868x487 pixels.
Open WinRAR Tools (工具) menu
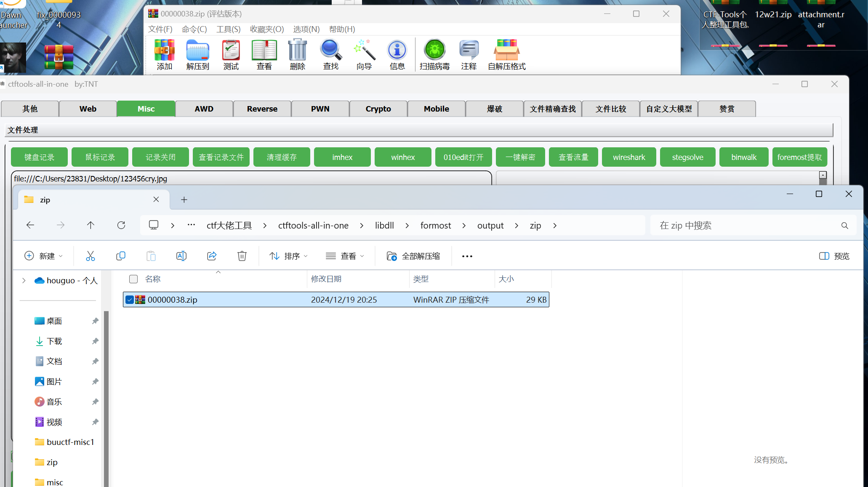tap(229, 29)
